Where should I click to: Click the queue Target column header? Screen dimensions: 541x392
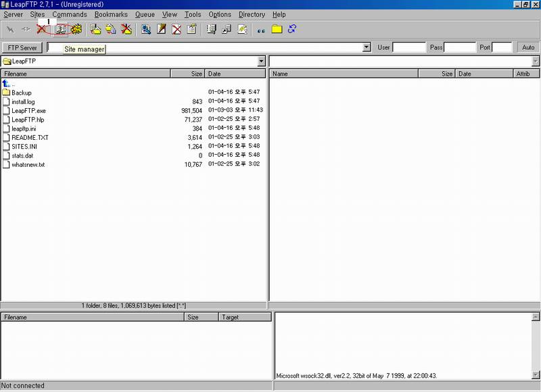[x=245, y=317]
